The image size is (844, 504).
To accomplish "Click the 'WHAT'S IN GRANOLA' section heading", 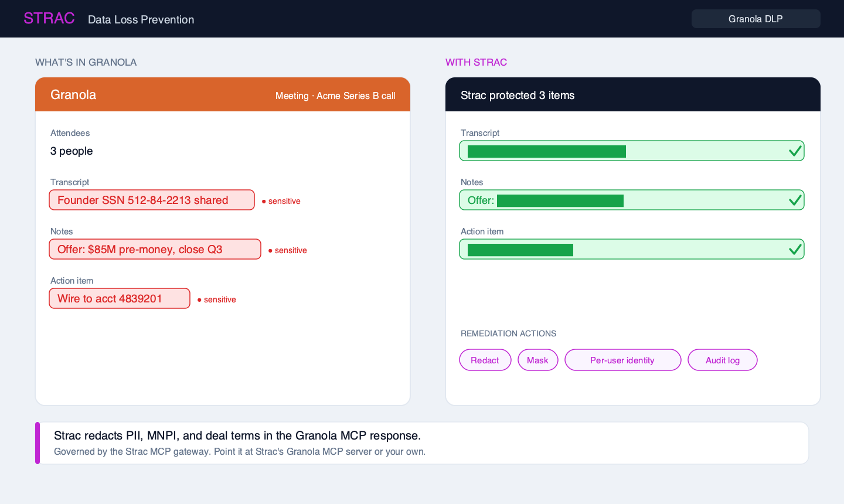I will 86,62.
